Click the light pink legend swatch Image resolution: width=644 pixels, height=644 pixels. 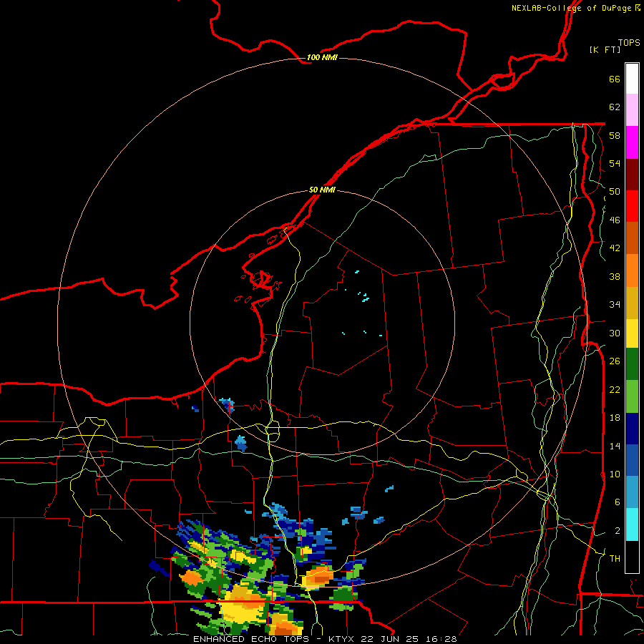tap(632, 110)
